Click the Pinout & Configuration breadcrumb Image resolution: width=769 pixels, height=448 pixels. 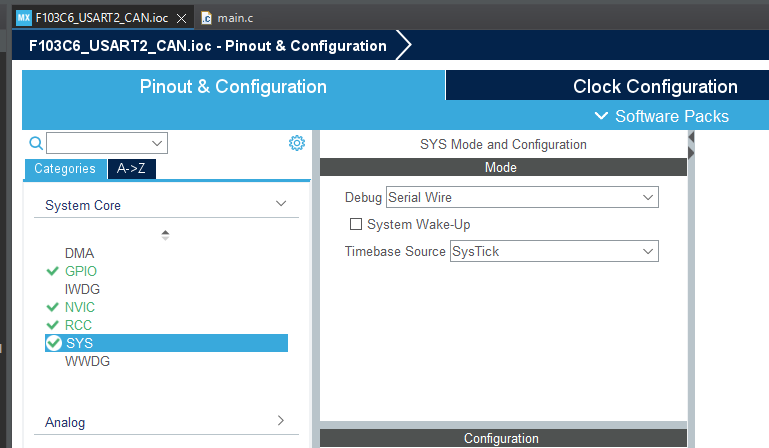coord(206,46)
